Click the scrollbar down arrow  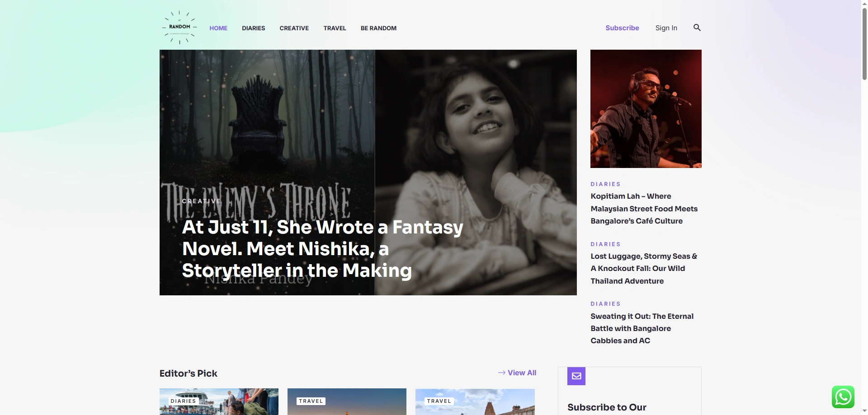[x=864, y=411]
